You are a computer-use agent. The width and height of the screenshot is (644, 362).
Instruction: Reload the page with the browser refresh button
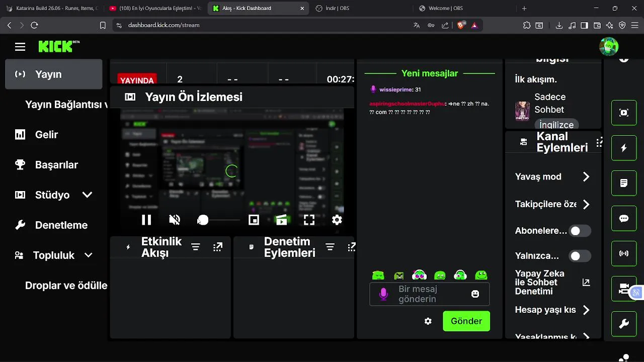click(x=34, y=25)
